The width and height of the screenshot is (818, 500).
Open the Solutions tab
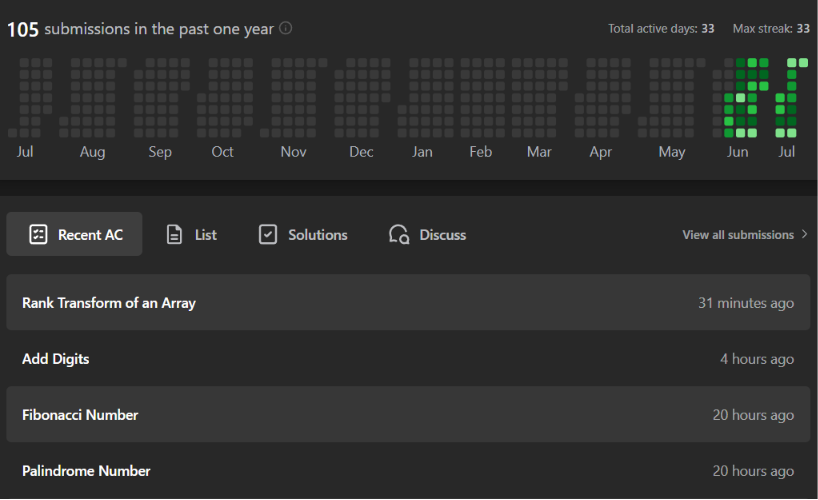pyautogui.click(x=303, y=234)
